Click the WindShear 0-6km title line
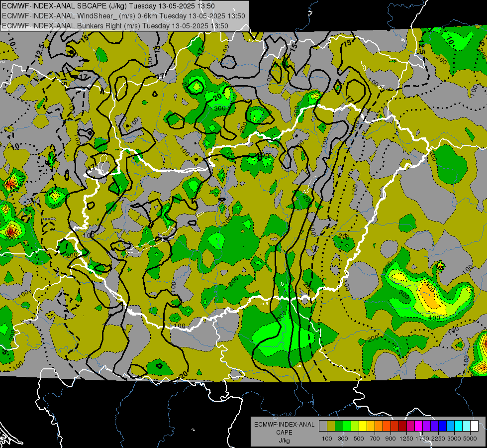Screen dimensions: 487x448 123,16
